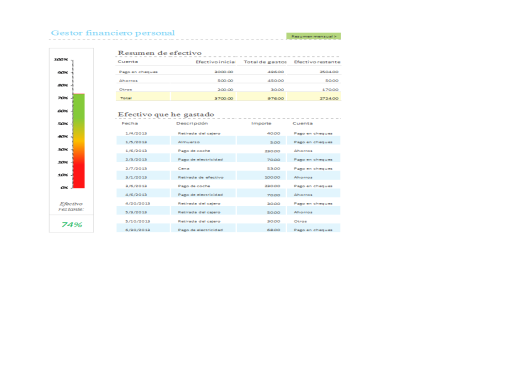Screen dimensions: 512x384
Task: Select the Gestor financiero personal title
Action: click(x=113, y=33)
